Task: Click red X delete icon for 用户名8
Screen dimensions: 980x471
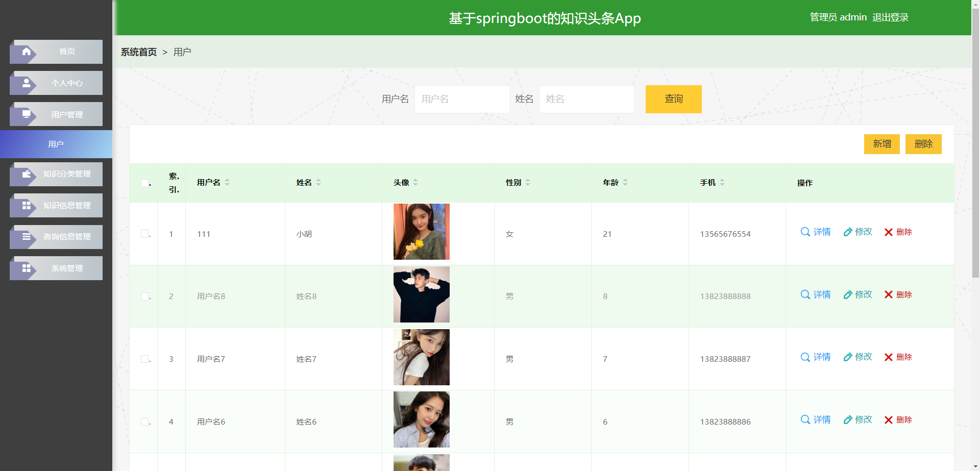Action: click(889, 294)
